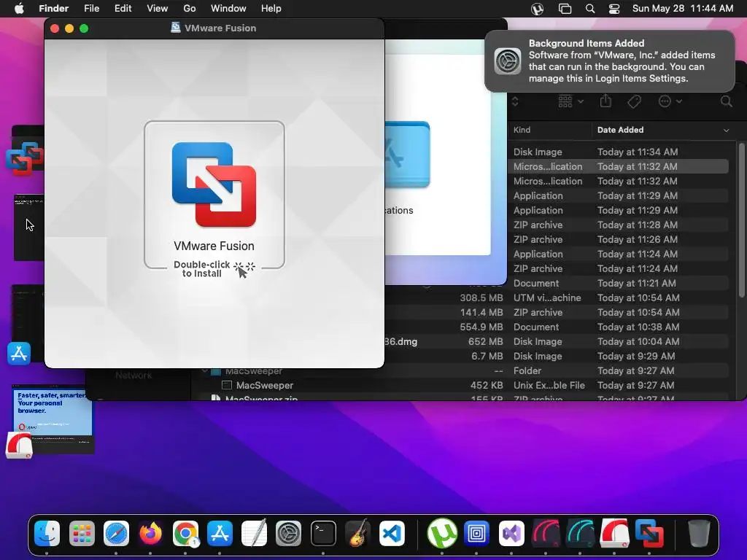
Task: Launch Safari from the Dock
Action: click(116, 533)
